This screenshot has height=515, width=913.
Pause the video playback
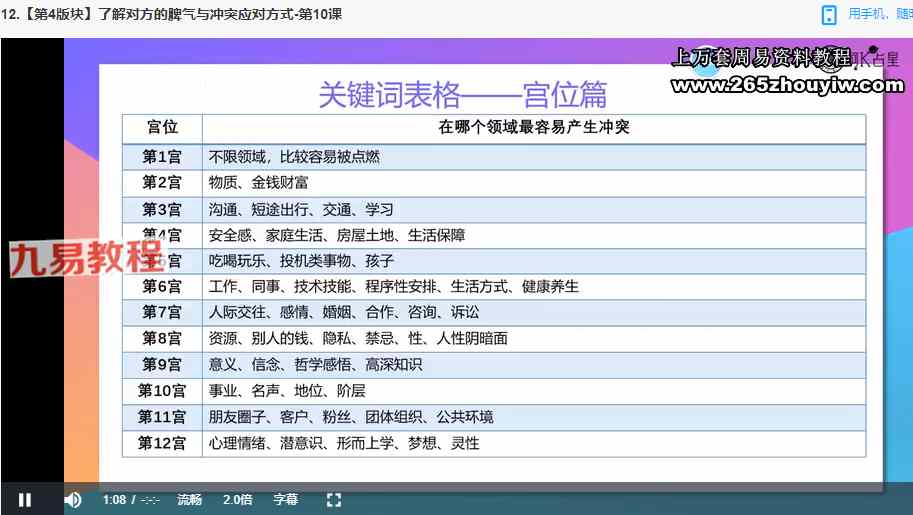click(x=25, y=500)
